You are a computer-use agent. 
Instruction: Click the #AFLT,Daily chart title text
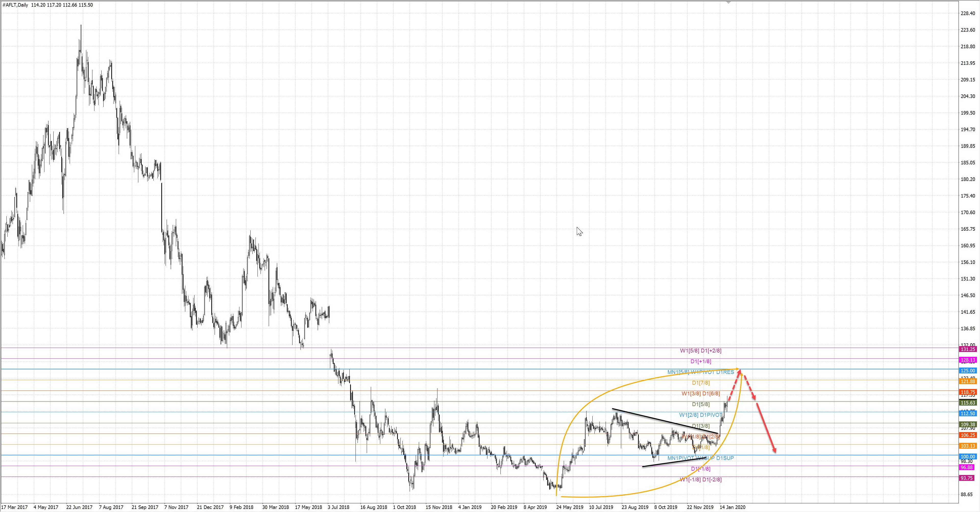coord(15,5)
